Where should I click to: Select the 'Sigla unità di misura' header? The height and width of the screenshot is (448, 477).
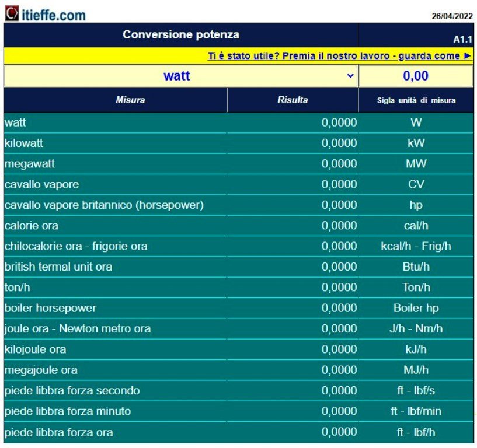(416, 100)
